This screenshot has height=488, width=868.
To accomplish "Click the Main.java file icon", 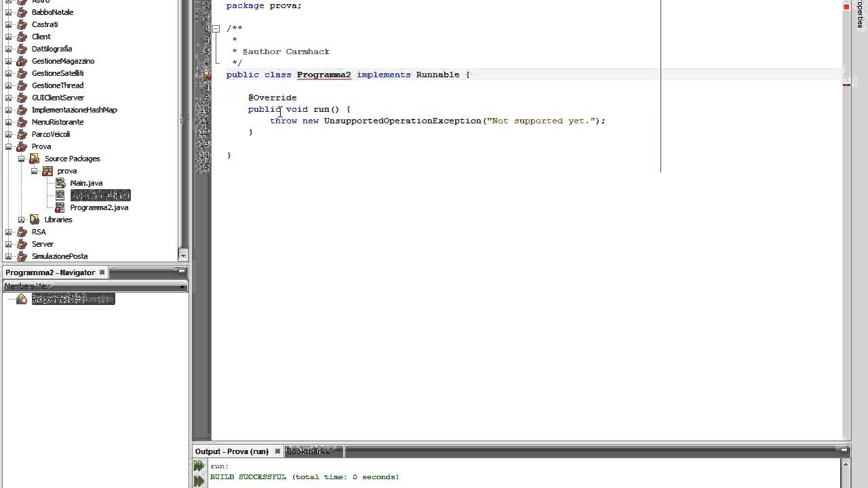I will (60, 183).
